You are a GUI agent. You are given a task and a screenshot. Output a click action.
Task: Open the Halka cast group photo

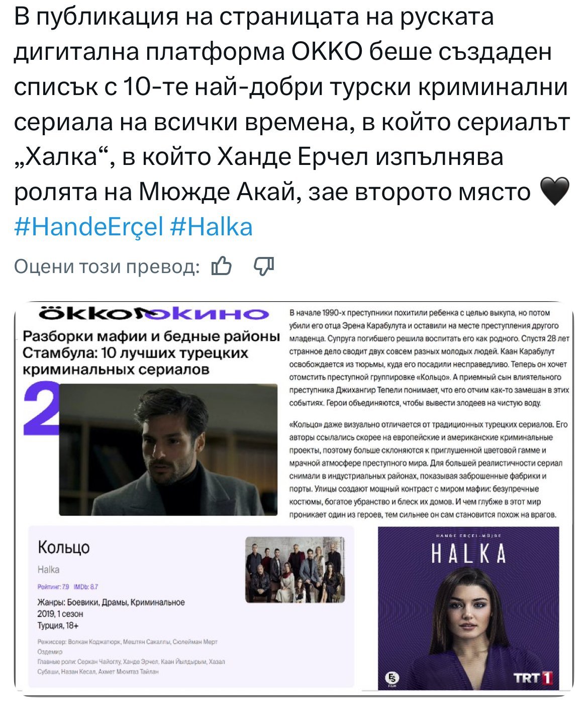coord(295,570)
